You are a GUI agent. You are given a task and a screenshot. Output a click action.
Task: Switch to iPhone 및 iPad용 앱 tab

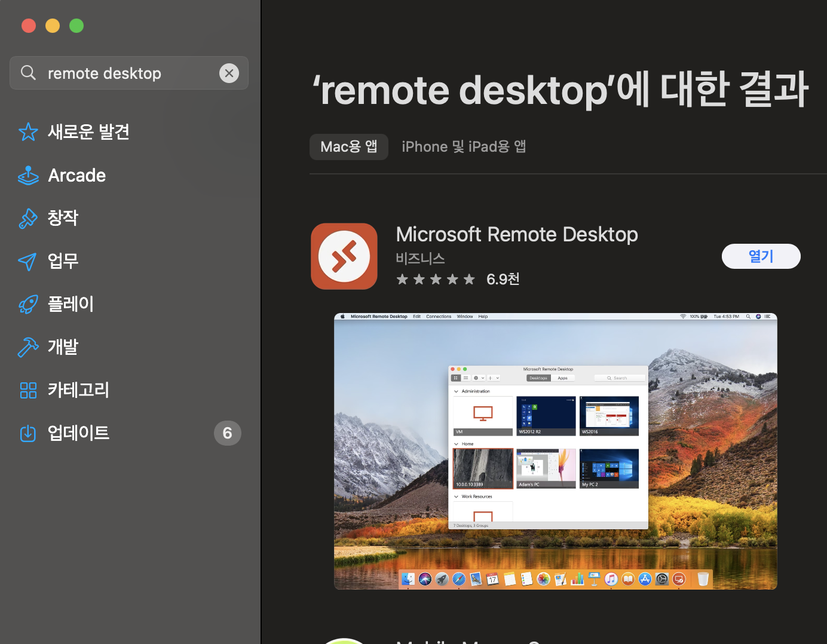pos(464,147)
